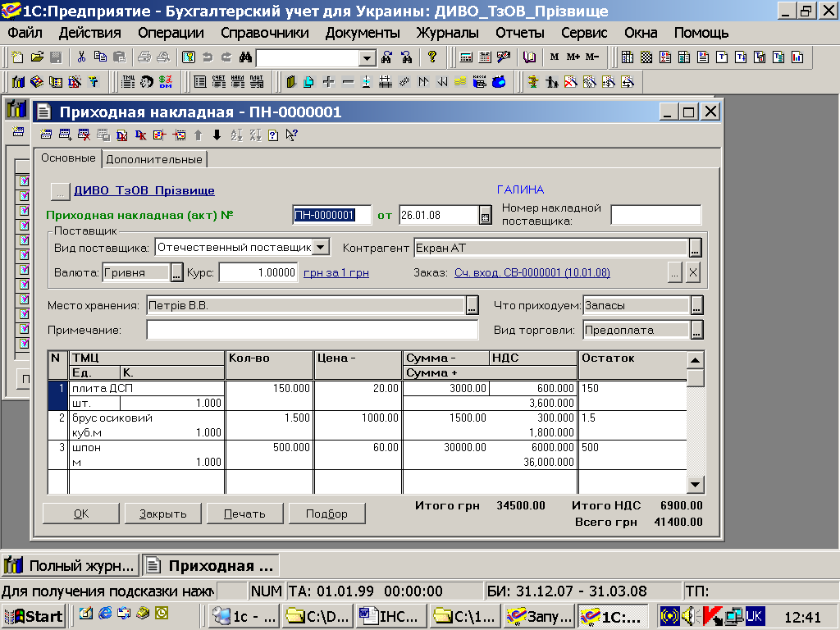Click the currency $ DM rates icon
The width and height of the screenshot is (840, 630).
(166, 81)
